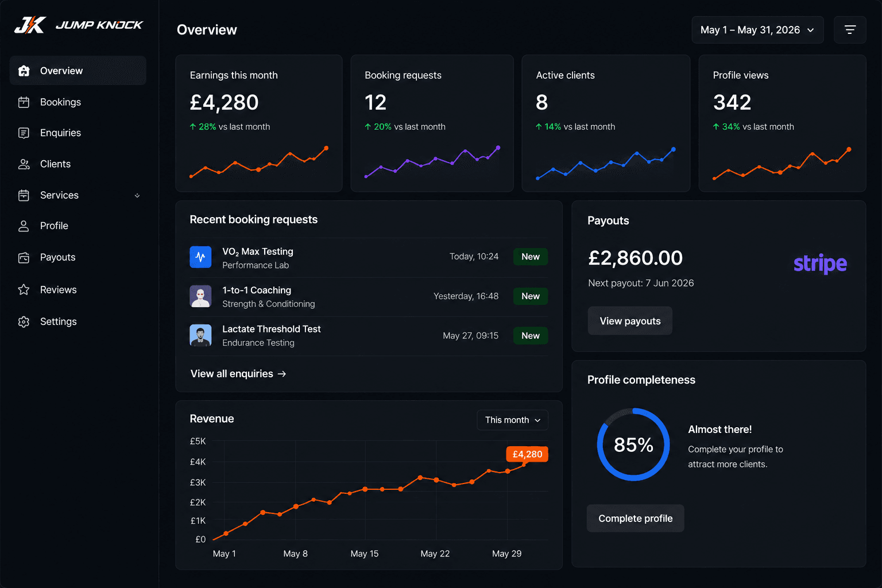This screenshot has width=882, height=588.
Task: Click the Complete profile button
Action: pyautogui.click(x=635, y=519)
